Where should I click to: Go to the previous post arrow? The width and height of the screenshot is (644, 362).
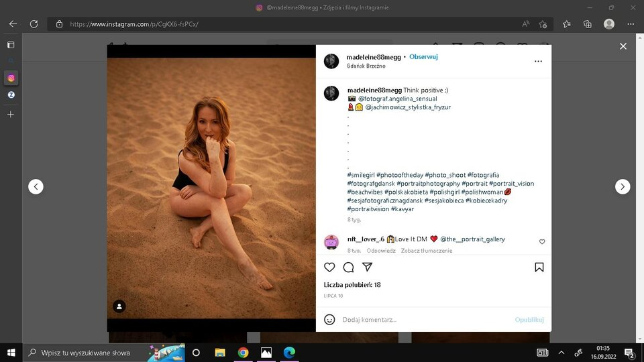pos(36,187)
